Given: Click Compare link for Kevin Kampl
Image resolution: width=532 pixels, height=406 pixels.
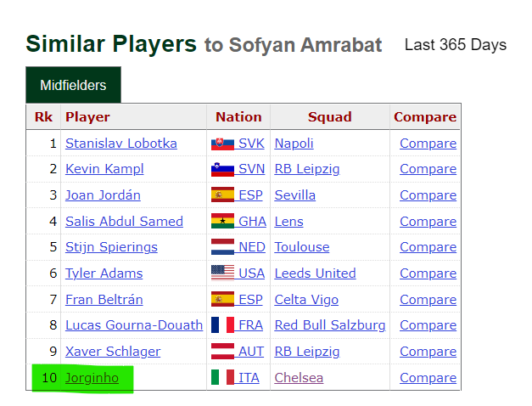Looking at the screenshot, I should pos(428,169).
